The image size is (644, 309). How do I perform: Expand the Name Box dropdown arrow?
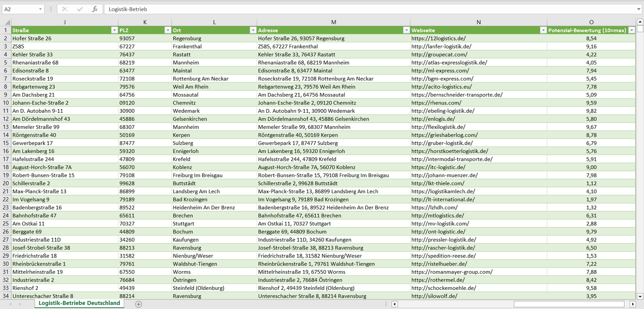coord(41,9)
